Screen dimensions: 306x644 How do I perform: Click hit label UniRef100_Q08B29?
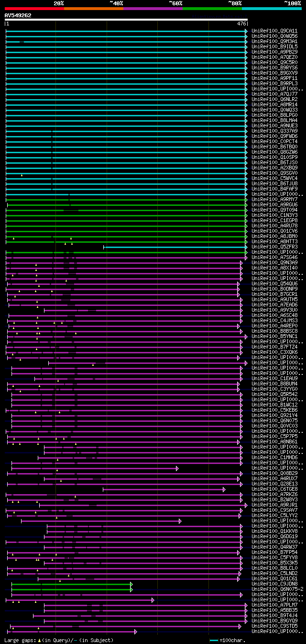point(274,474)
